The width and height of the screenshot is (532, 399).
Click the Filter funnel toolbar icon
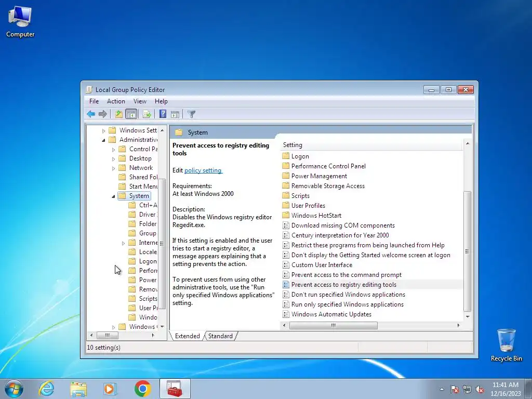click(191, 114)
